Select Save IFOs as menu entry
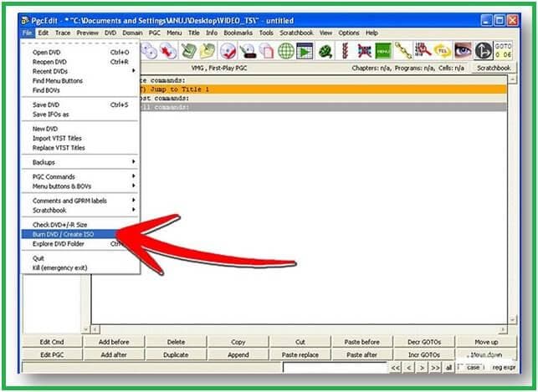 tap(79, 115)
